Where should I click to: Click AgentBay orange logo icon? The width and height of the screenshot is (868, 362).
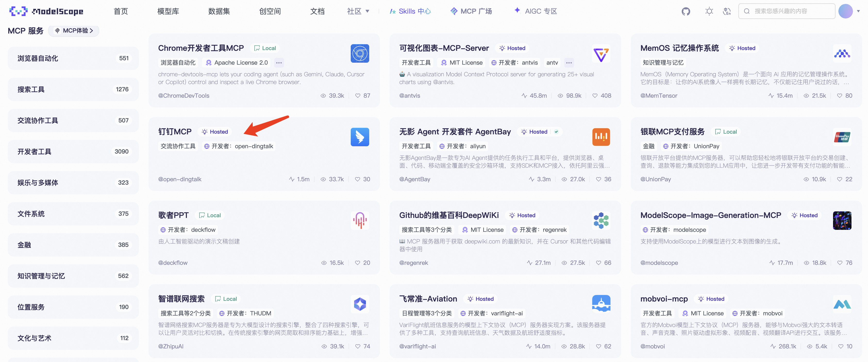pos(601,137)
